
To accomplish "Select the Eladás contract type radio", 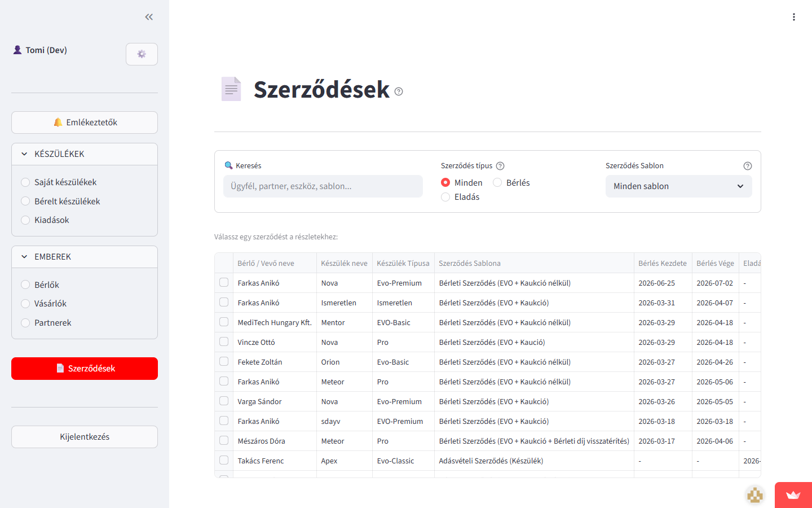I will [445, 197].
